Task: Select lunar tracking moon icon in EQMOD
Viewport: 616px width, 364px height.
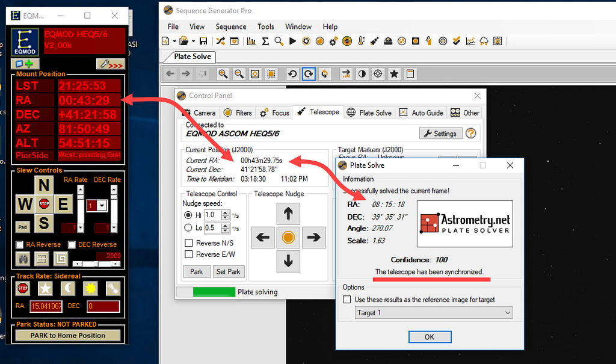Action: pyautogui.click(x=68, y=288)
